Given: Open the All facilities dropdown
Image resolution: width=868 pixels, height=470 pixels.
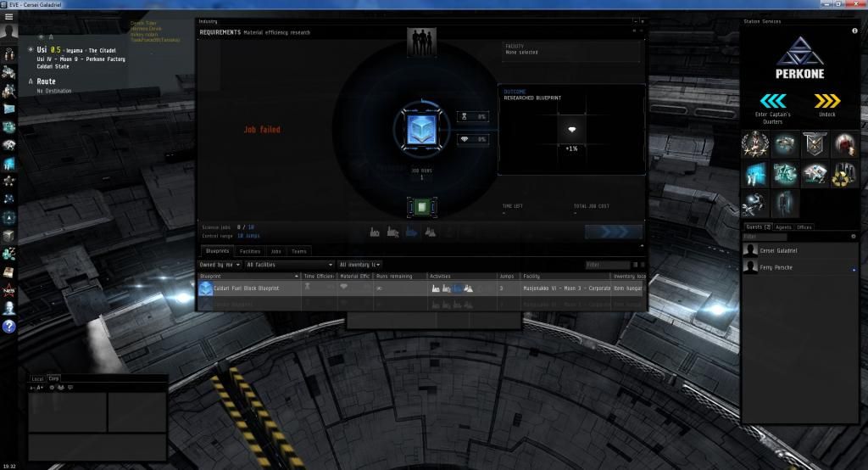Looking at the screenshot, I should coord(290,265).
